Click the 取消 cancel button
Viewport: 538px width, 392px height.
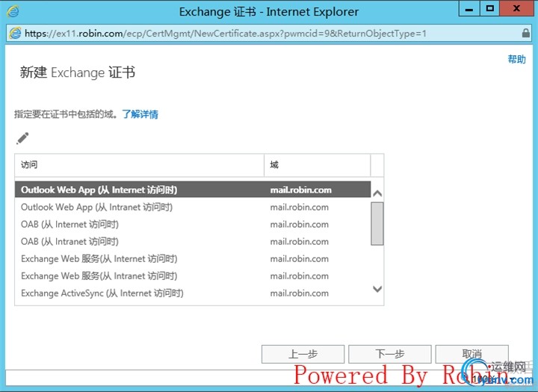click(x=471, y=354)
